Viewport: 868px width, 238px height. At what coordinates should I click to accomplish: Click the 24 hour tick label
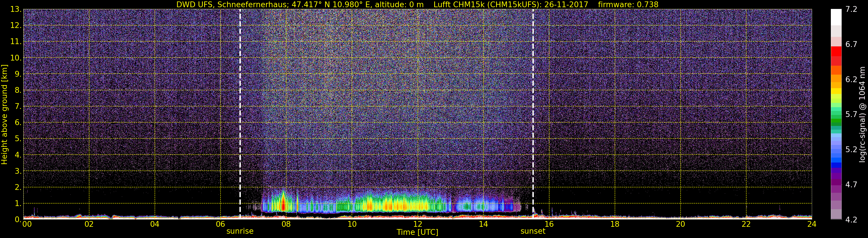click(812, 224)
